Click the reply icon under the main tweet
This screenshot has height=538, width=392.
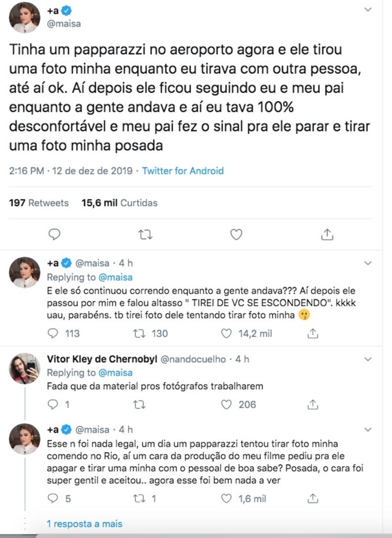coord(55,234)
